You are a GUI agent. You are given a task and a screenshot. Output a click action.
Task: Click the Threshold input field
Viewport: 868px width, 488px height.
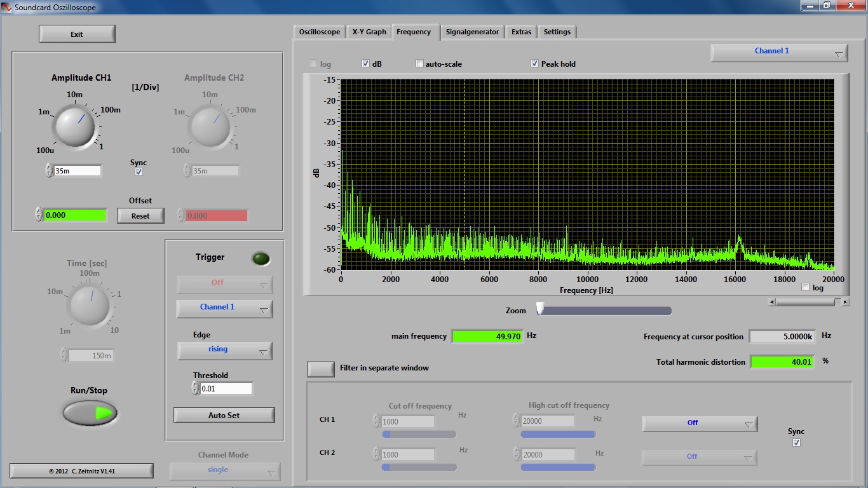coord(226,388)
